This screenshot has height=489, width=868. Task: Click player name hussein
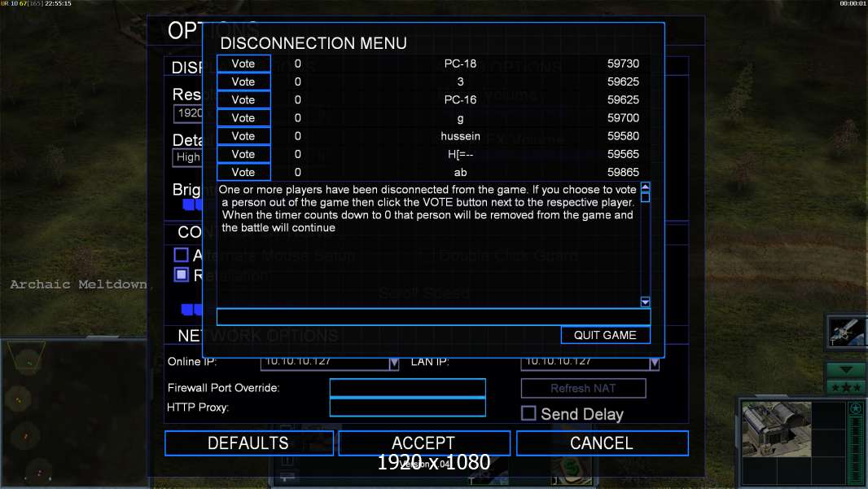[461, 136]
